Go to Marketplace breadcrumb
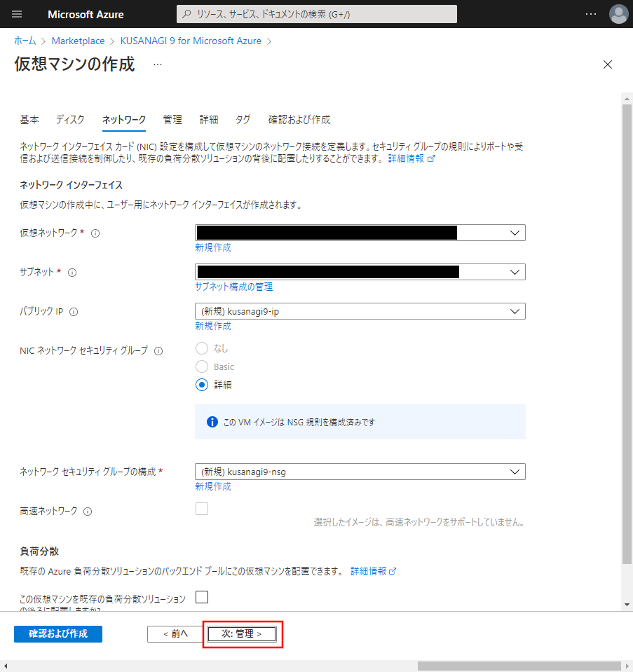Image resolution: width=633 pixels, height=672 pixels. pyautogui.click(x=78, y=41)
